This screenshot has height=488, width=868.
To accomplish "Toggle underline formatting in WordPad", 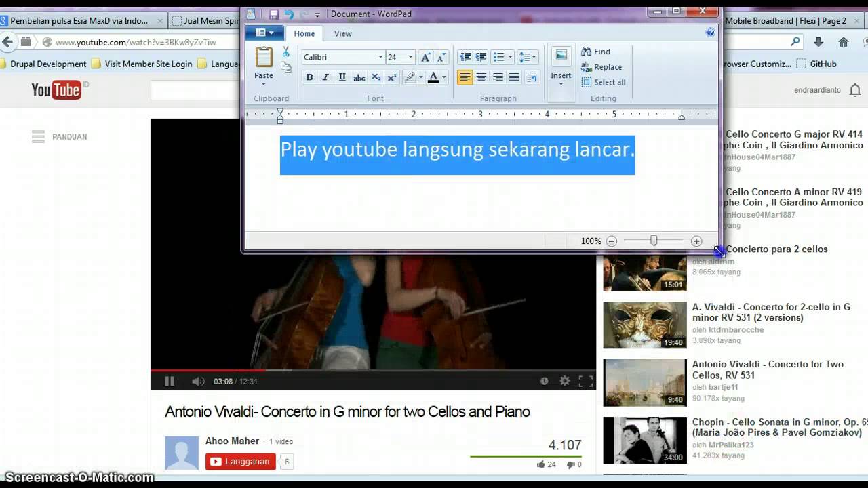I will point(342,77).
